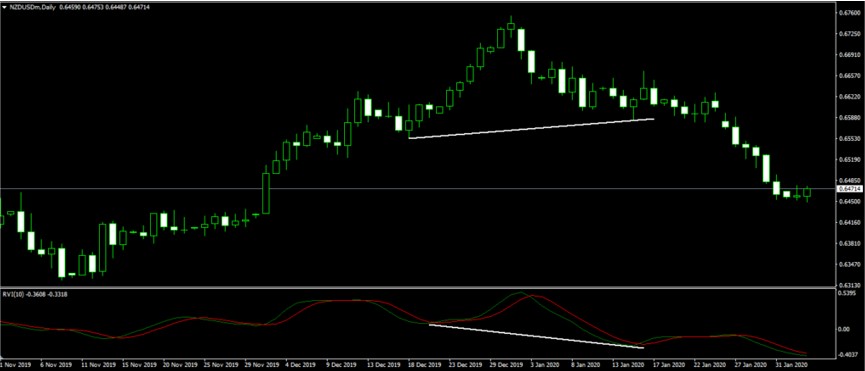The height and width of the screenshot is (371, 865).
Task: Click the 9 Dec 2019 date label
Action: [x=342, y=365]
